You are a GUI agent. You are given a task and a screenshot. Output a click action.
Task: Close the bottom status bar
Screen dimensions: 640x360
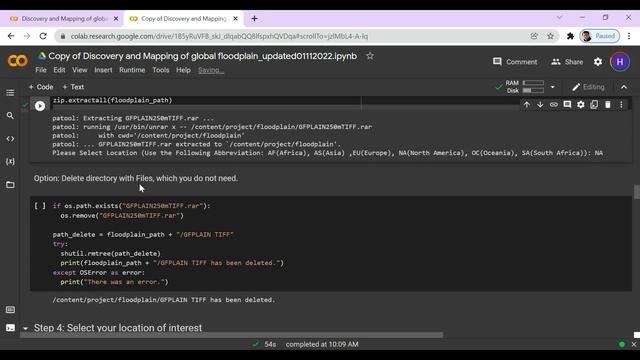(633, 344)
